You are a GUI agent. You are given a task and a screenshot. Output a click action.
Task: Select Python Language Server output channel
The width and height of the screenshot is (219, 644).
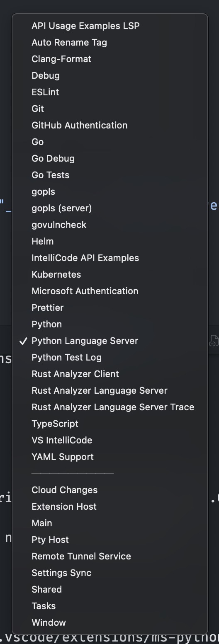[110, 341]
